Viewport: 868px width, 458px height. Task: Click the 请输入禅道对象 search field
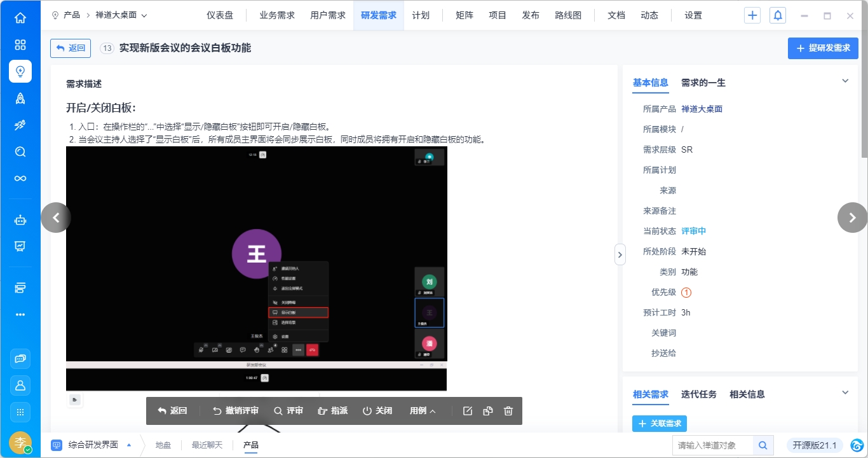(712, 445)
